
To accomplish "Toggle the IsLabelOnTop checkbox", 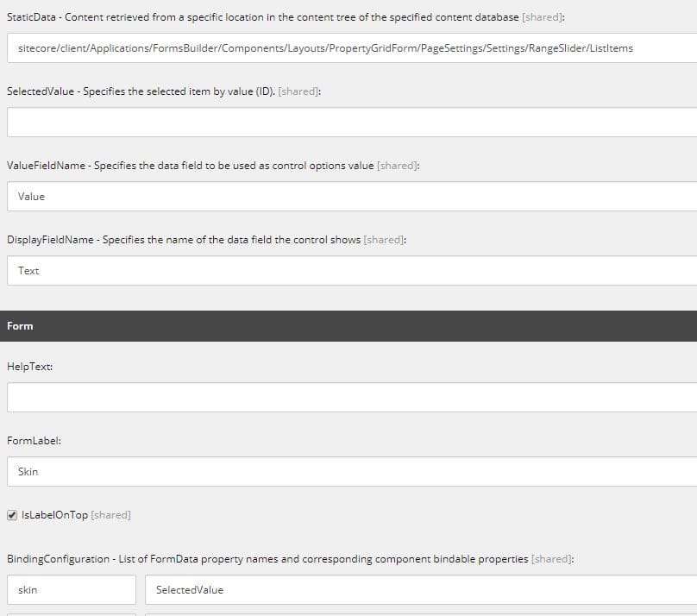I will tap(12, 515).
